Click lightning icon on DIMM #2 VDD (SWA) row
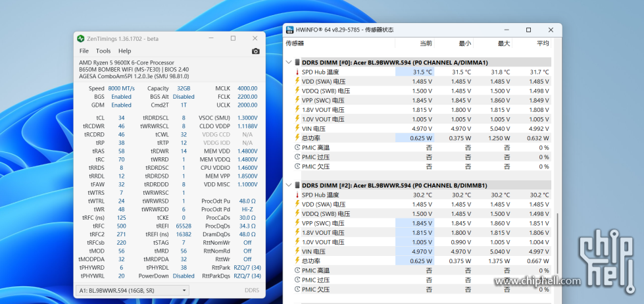Viewport: 644px width, 304px height. (x=297, y=204)
